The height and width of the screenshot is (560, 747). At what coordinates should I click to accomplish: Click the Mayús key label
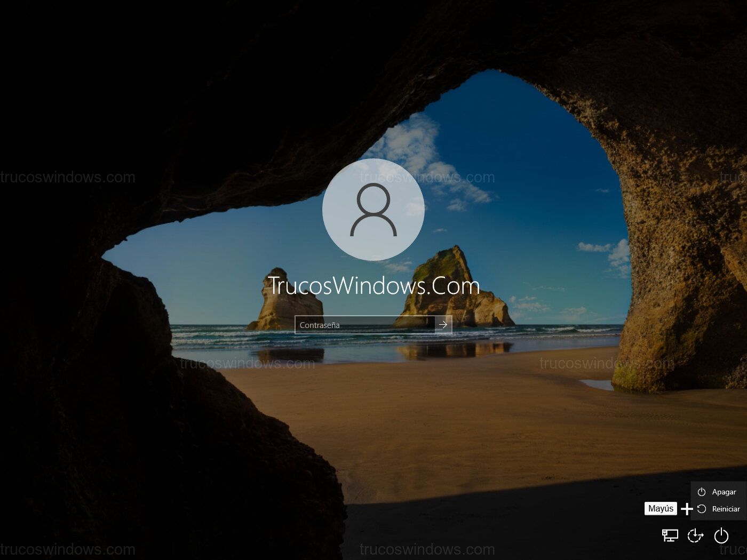click(x=661, y=509)
